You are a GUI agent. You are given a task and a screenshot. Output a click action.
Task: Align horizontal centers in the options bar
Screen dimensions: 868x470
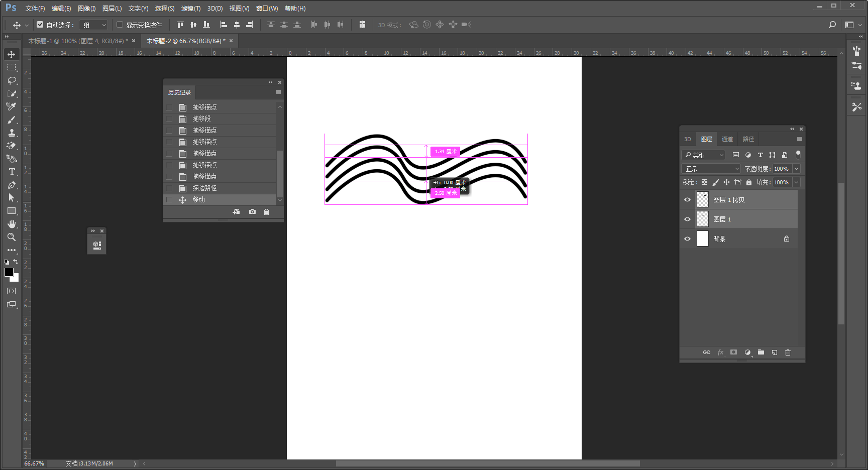point(237,25)
